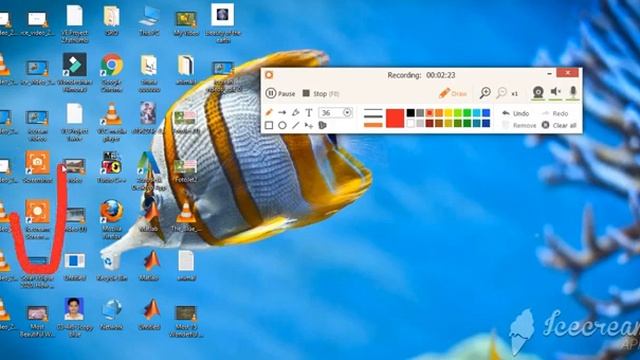Stop the recording
640x360 pixels.
pos(320,93)
